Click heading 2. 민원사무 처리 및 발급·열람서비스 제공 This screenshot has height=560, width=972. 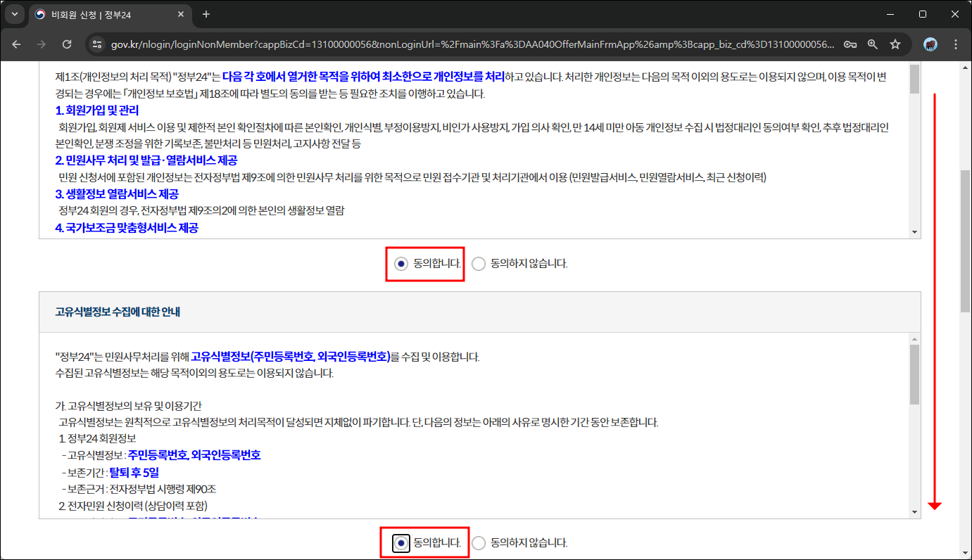pos(146,160)
